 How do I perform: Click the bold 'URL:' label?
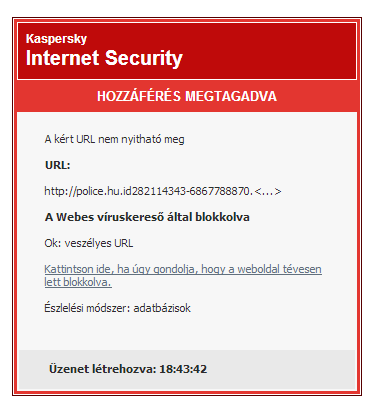[58, 165]
